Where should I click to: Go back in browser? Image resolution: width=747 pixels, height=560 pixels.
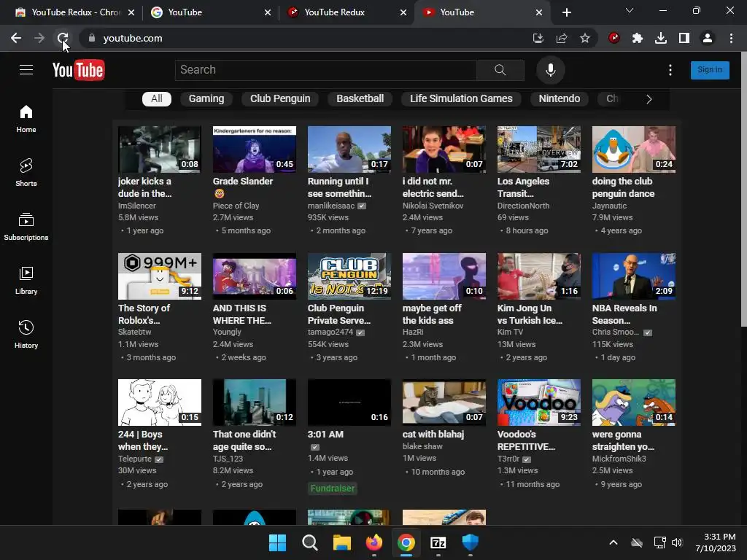click(x=16, y=38)
